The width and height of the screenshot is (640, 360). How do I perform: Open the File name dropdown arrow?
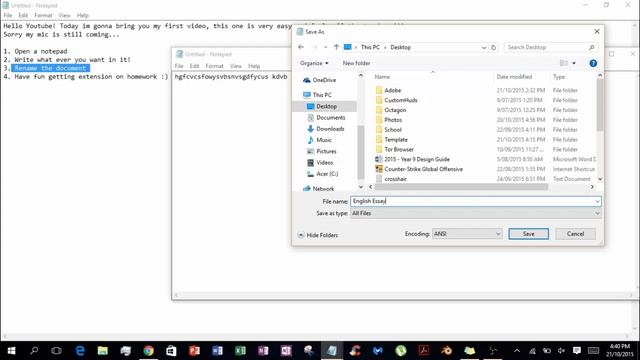coord(597,201)
